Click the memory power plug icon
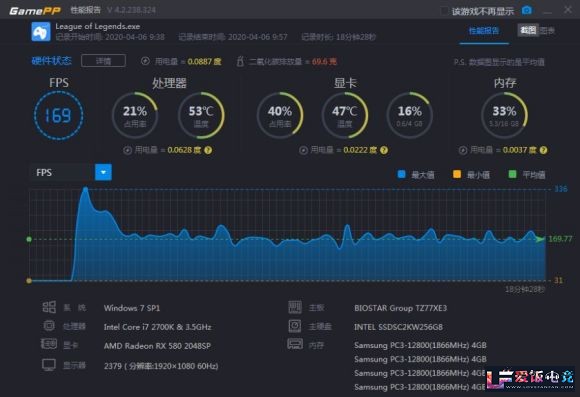 (x=463, y=150)
